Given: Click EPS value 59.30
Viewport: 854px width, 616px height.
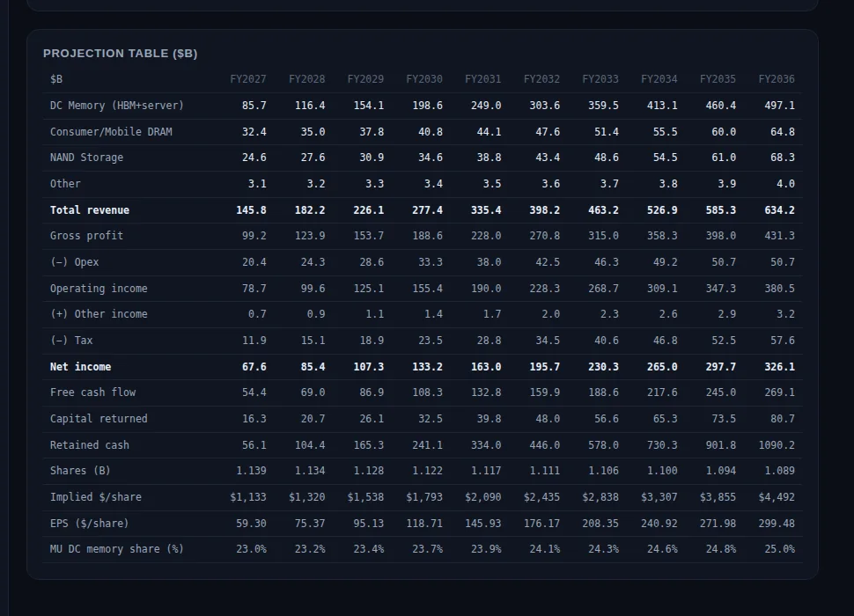Looking at the screenshot, I should 251,524.
